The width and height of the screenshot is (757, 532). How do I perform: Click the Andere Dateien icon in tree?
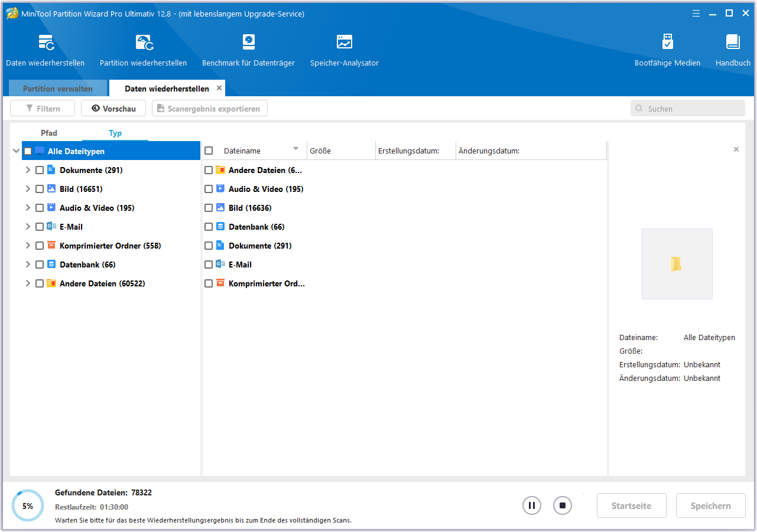pos(51,283)
